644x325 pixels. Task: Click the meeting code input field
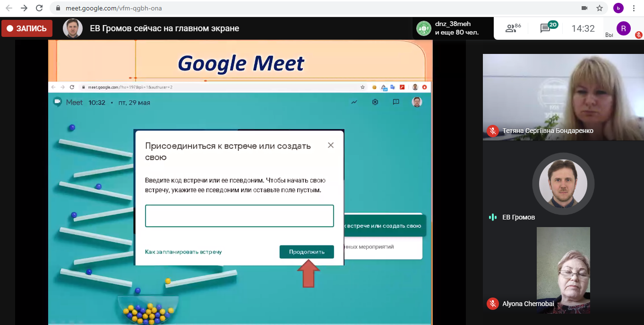240,216
